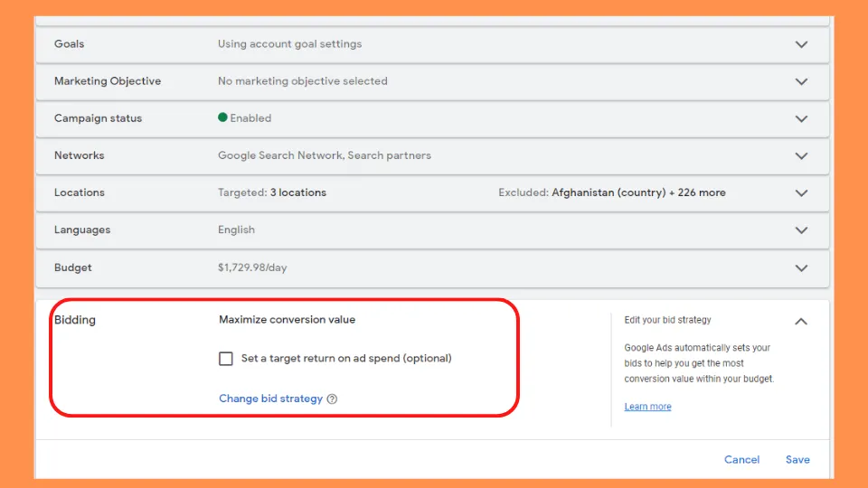Click the '$1,729.98/day' budget value

click(252, 267)
